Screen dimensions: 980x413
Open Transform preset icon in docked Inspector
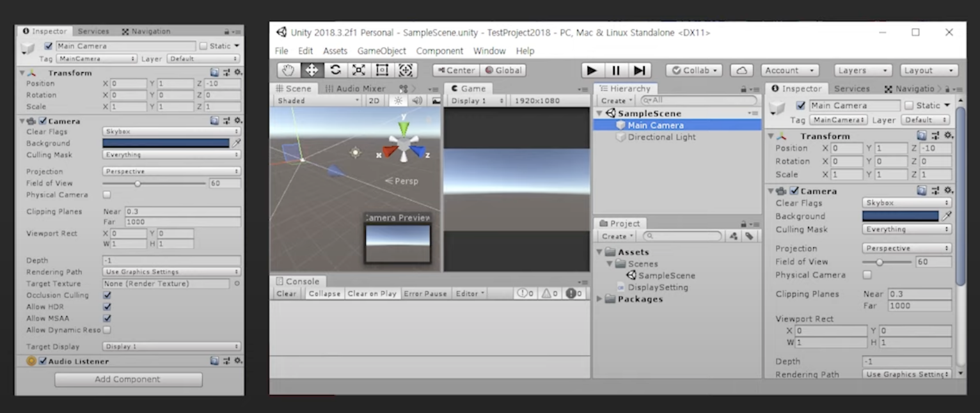[x=936, y=136]
